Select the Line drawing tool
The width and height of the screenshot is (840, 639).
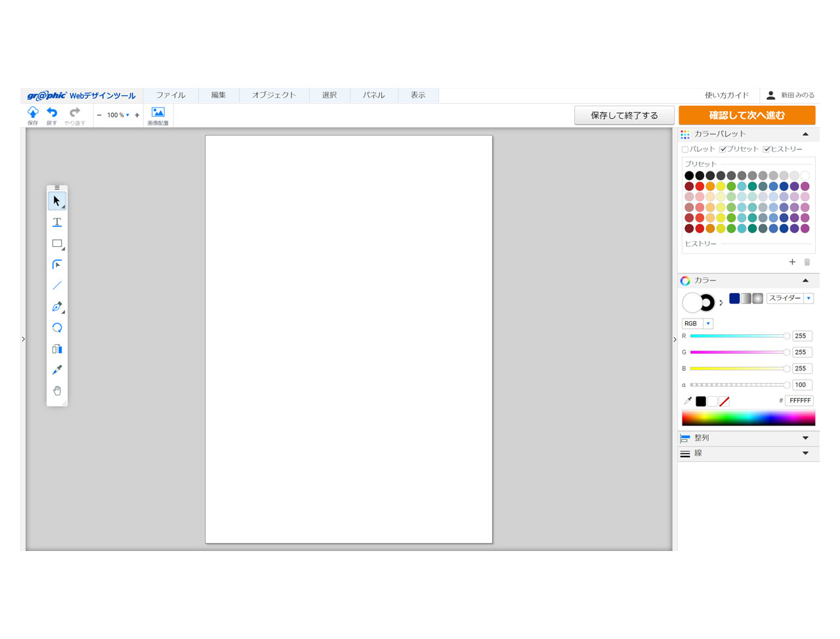tap(57, 286)
